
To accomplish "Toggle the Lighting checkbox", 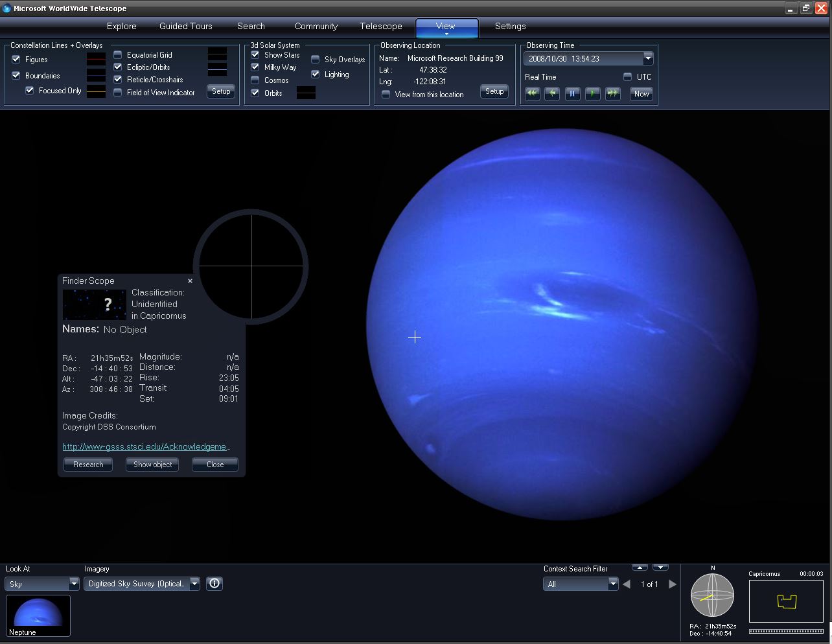I will (316, 74).
